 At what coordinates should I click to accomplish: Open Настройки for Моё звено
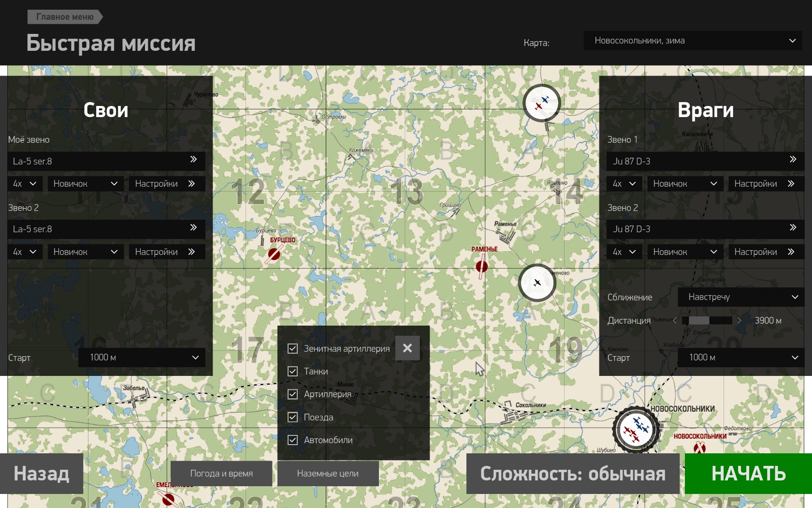tap(167, 184)
